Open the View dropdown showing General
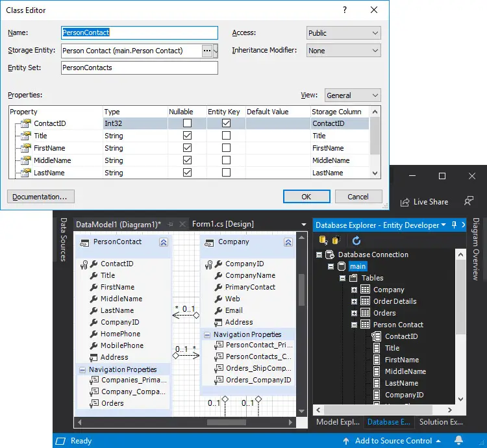 353,95
